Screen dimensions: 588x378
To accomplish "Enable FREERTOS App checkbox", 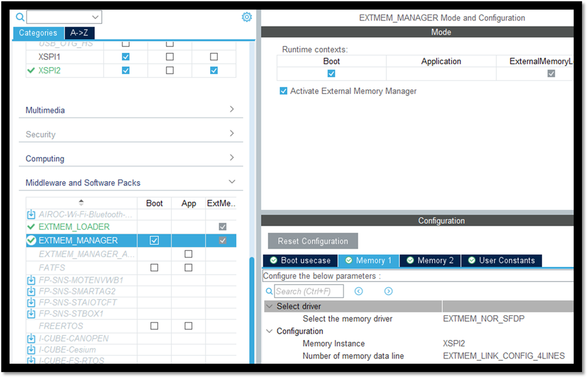I will [188, 326].
